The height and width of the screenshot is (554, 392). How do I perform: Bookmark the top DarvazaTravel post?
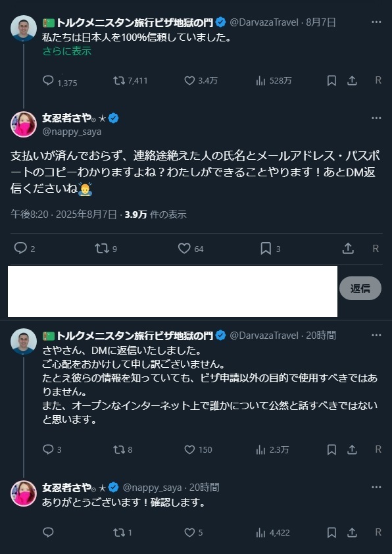coord(331,80)
